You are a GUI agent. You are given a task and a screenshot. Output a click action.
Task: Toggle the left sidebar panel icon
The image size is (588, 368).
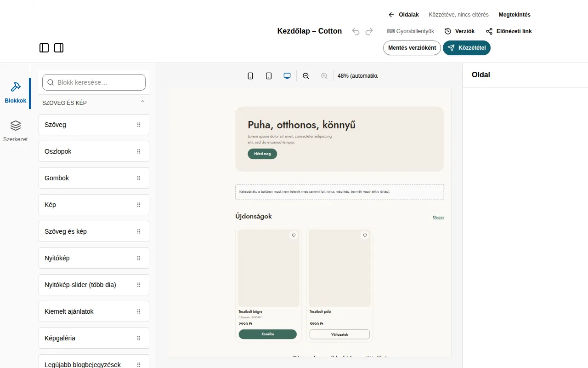tap(44, 48)
